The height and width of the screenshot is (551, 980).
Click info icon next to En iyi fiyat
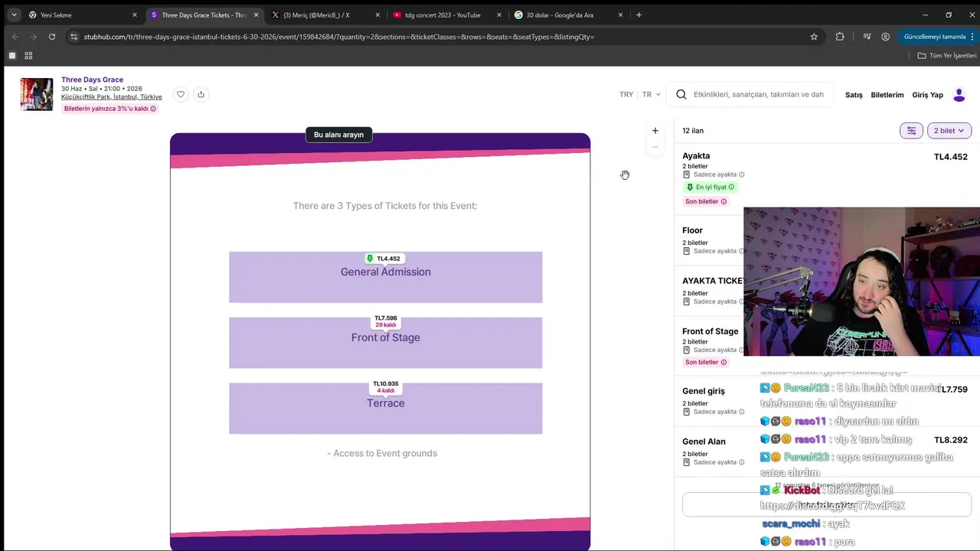point(731,187)
